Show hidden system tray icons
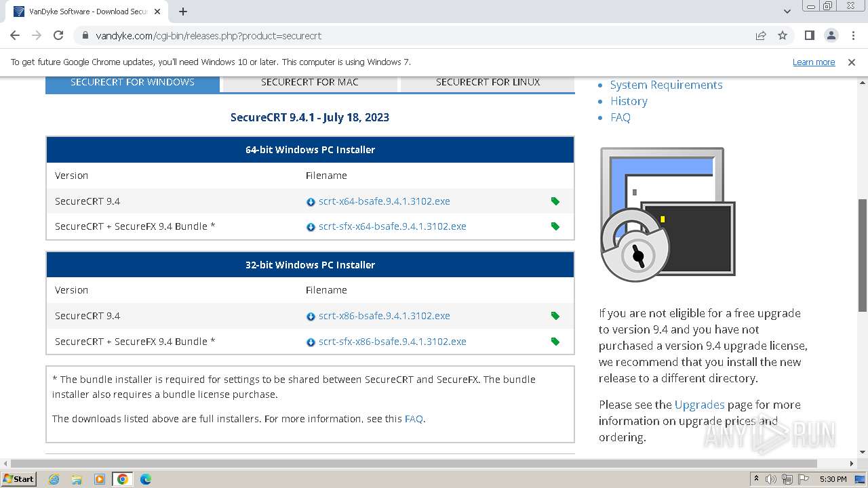868x488 pixels. (x=756, y=479)
